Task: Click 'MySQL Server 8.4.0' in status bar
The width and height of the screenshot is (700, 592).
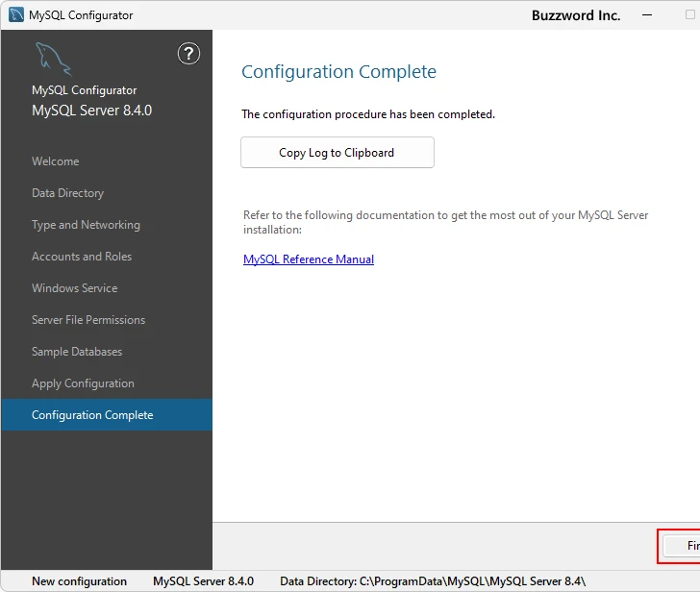Action: pos(203,581)
